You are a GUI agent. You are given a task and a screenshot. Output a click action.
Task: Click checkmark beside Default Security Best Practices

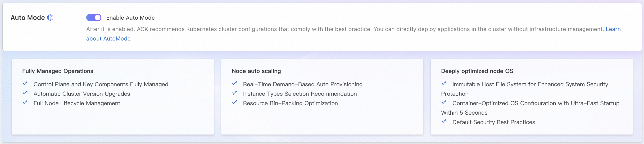444,121
